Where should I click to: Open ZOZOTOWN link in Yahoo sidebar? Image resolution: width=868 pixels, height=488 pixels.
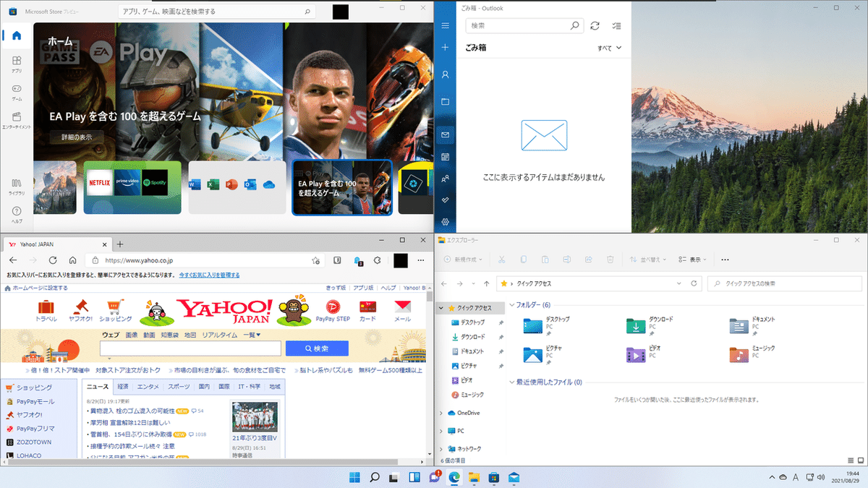(33, 442)
